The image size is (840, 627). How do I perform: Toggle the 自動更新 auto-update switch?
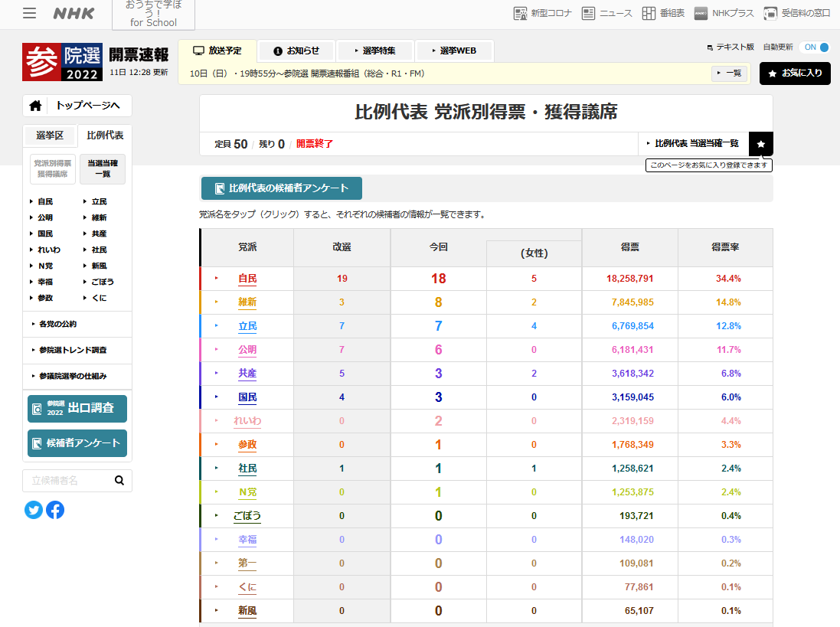pyautogui.click(x=816, y=47)
